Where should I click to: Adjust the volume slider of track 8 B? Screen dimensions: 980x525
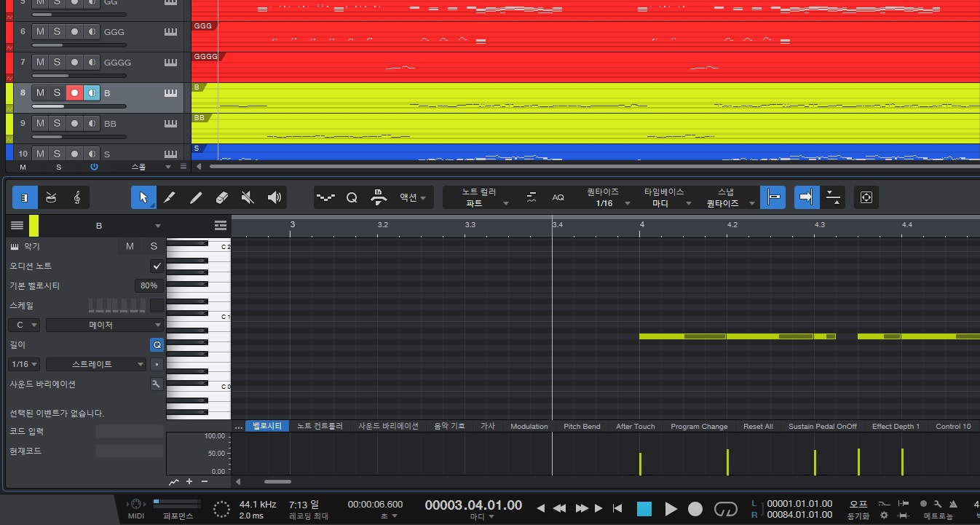(x=79, y=106)
